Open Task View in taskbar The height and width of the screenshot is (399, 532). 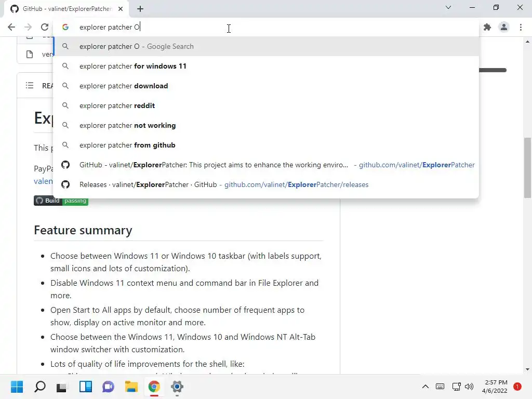[61, 387]
